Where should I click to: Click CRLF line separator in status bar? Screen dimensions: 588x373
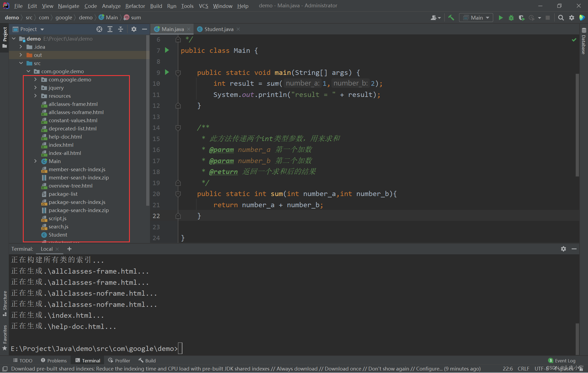tap(523, 369)
